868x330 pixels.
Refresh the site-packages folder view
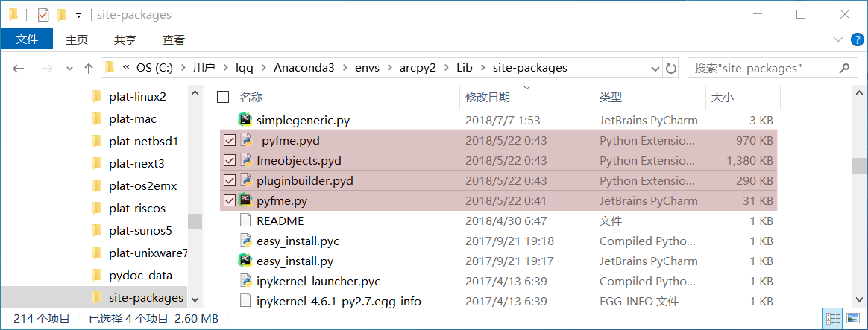point(671,69)
